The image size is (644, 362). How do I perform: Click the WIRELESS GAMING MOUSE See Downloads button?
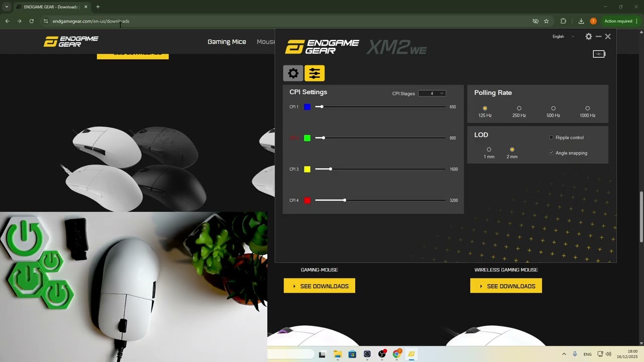(506, 286)
